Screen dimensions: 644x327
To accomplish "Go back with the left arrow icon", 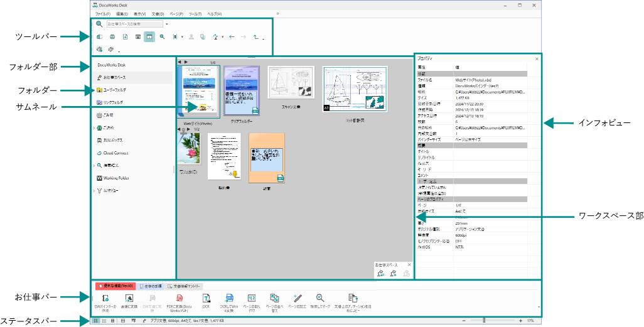I will 232,37.
